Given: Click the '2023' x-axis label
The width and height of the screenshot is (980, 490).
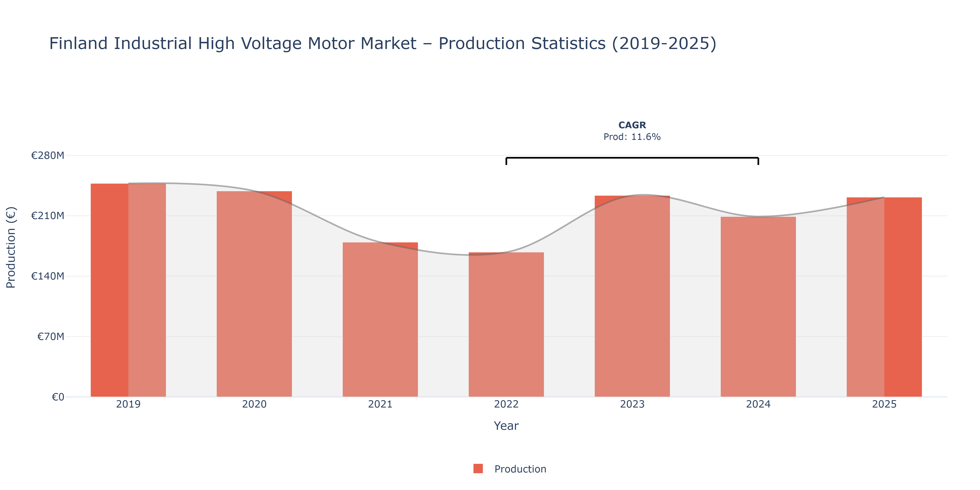Looking at the screenshot, I should [x=632, y=404].
